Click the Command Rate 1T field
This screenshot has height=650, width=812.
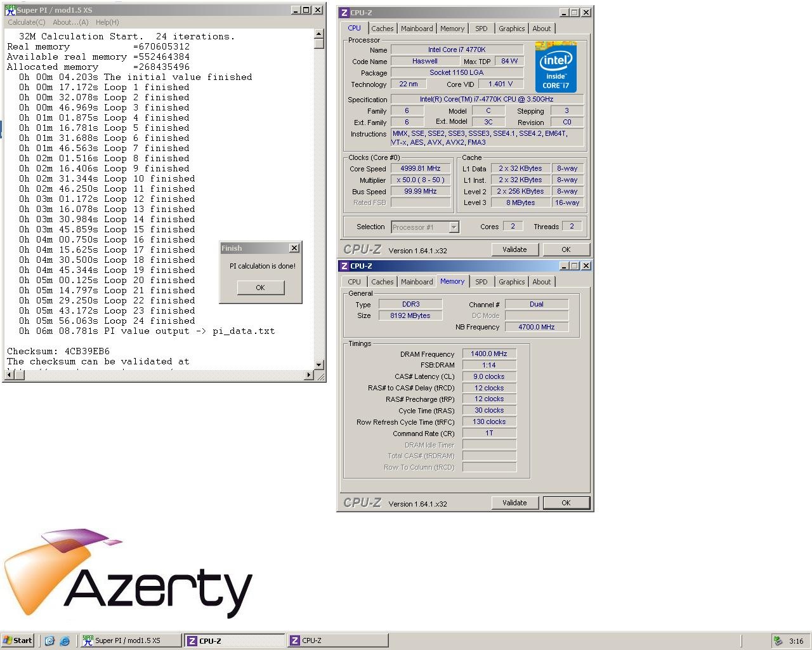[489, 433]
